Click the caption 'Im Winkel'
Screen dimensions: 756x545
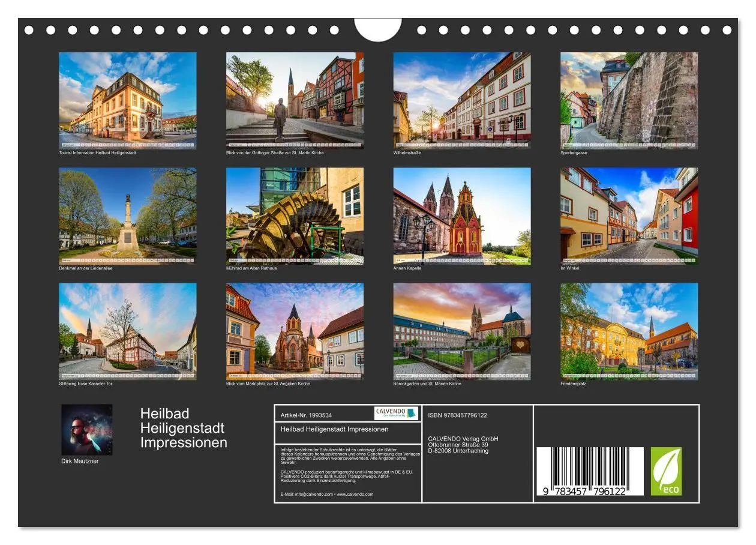[570, 268]
